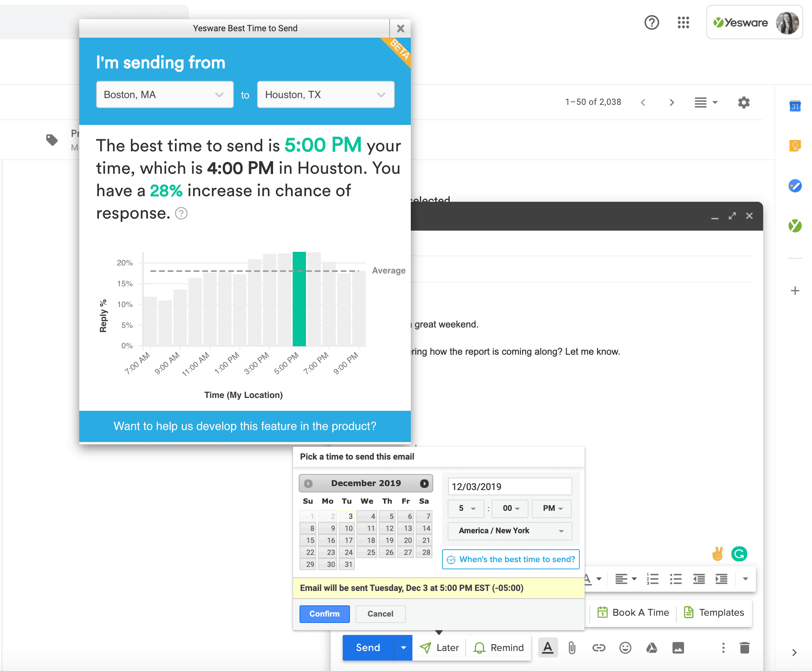Click the help develop this feature banner
The width and height of the screenshot is (812, 671).
(x=245, y=426)
